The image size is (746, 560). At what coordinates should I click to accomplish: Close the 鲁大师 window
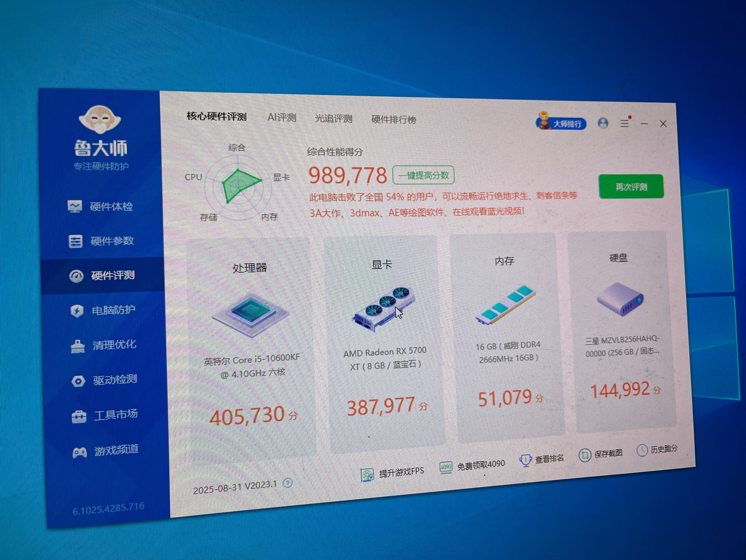coord(664,124)
